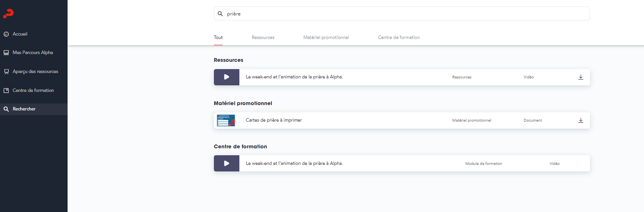Viewport: 644px width, 212px height.
Task: Play the Centre de formation video
Action: click(227, 163)
